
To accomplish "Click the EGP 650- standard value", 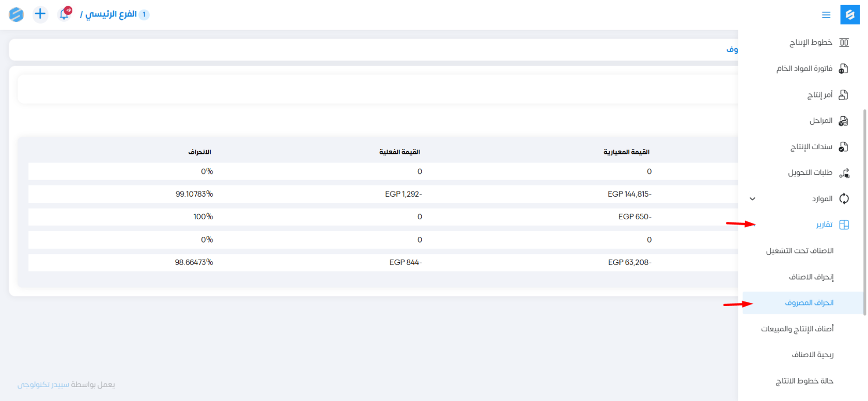I will click(635, 217).
